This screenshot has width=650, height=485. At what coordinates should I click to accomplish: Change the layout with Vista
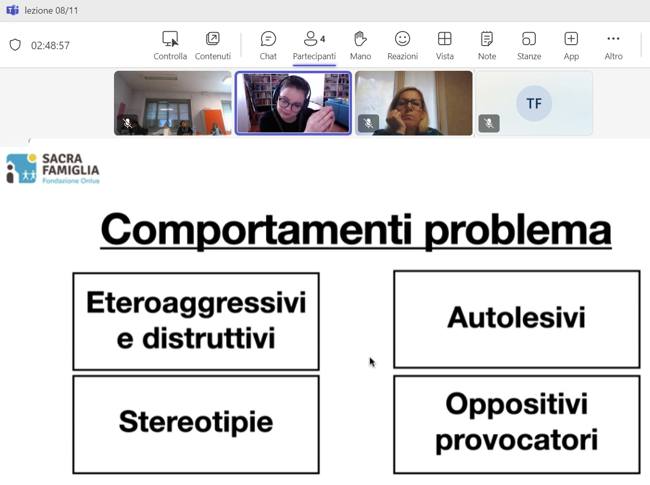pos(445,45)
